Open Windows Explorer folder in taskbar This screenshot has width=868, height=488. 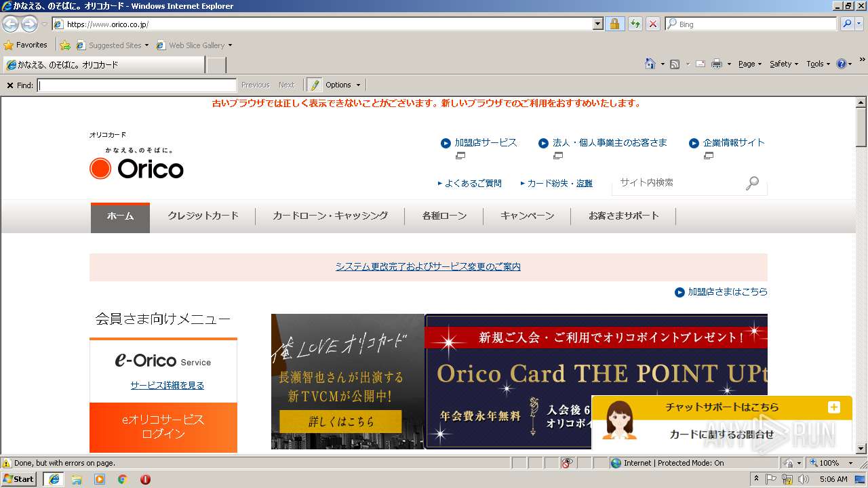(x=77, y=479)
